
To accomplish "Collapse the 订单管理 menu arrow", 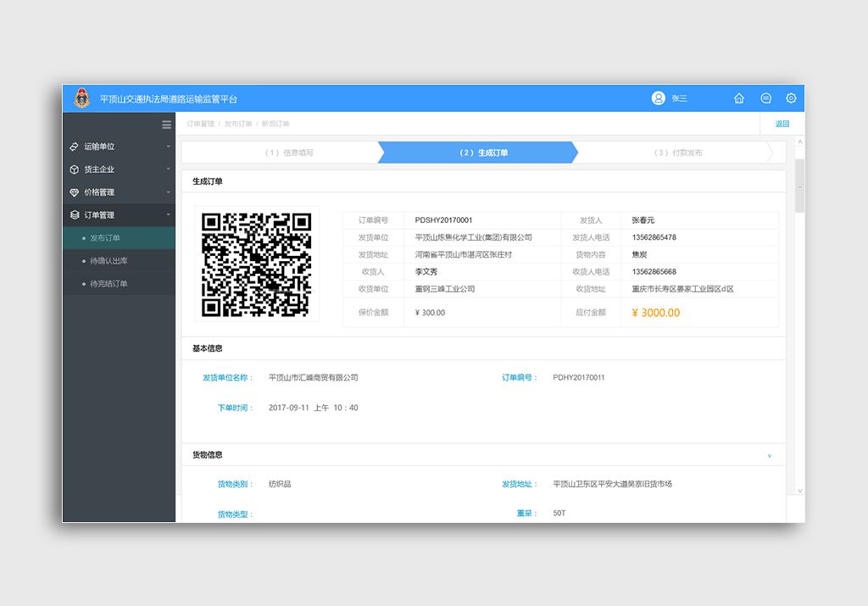I will click(x=169, y=214).
